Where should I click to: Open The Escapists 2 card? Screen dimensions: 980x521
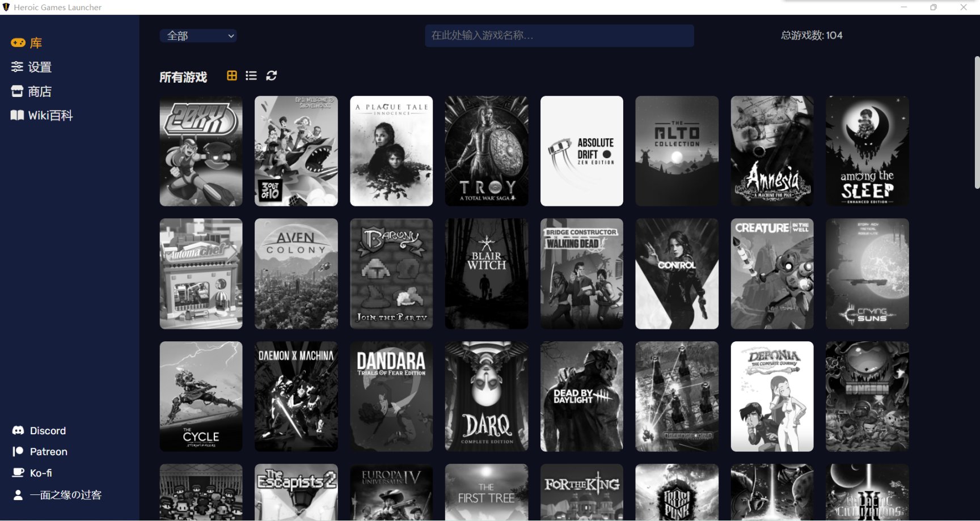296,492
